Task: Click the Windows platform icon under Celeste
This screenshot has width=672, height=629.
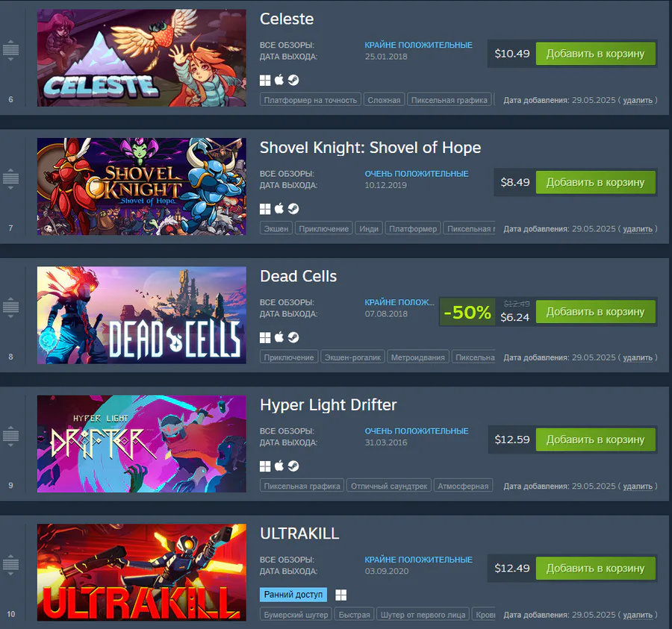Action: 265,80
